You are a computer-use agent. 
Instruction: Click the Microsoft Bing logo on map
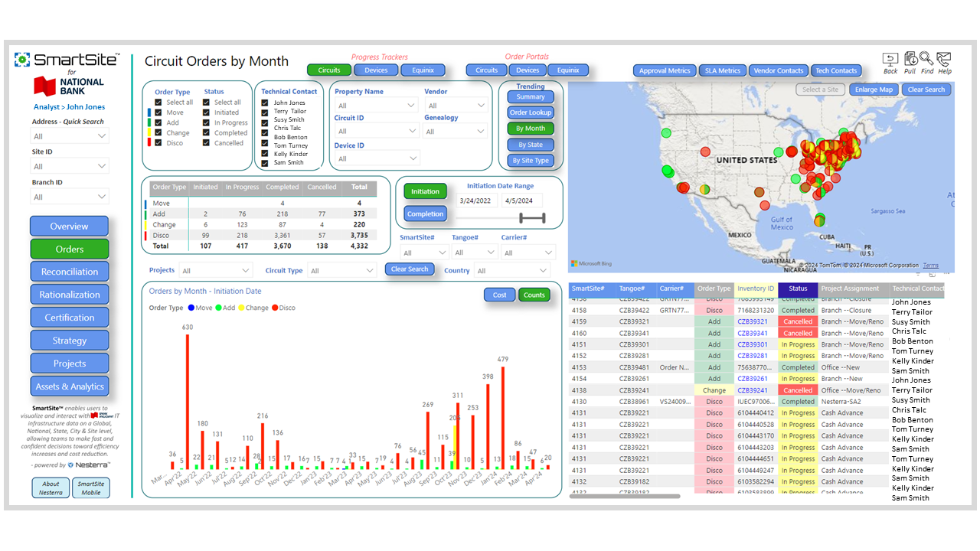pos(590,264)
